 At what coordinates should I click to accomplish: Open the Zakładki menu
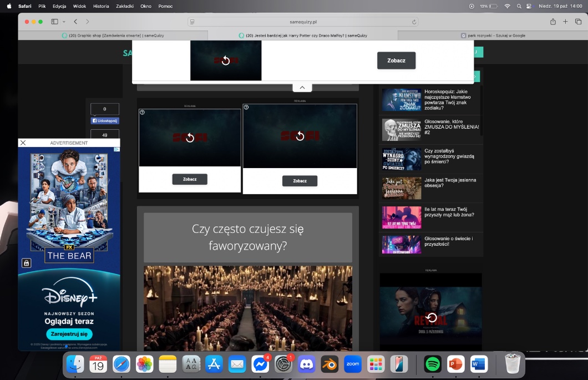point(124,6)
